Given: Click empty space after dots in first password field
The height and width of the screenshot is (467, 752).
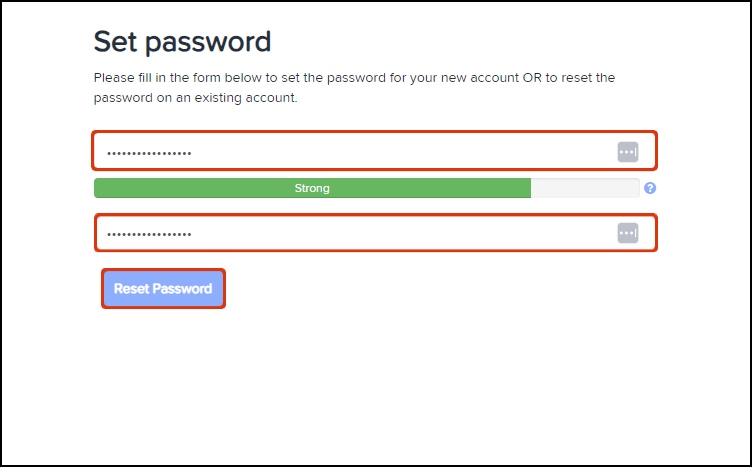Looking at the screenshot, I should 400,152.
